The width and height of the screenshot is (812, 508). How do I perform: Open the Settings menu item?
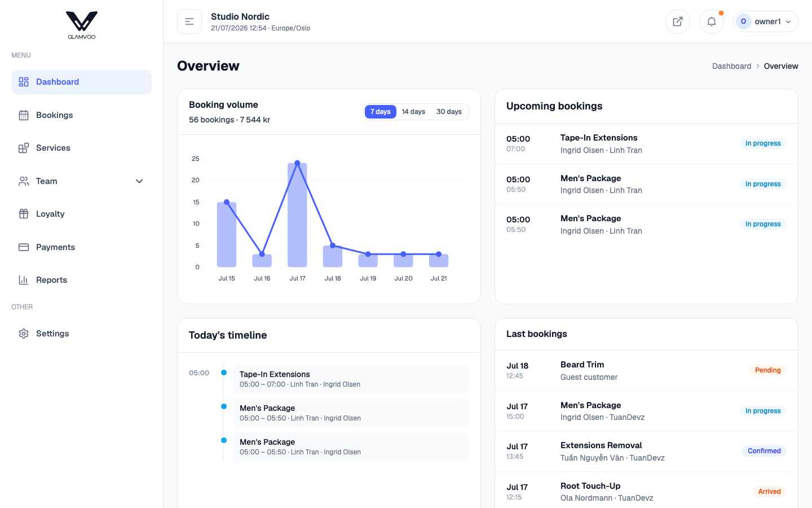[81, 334]
